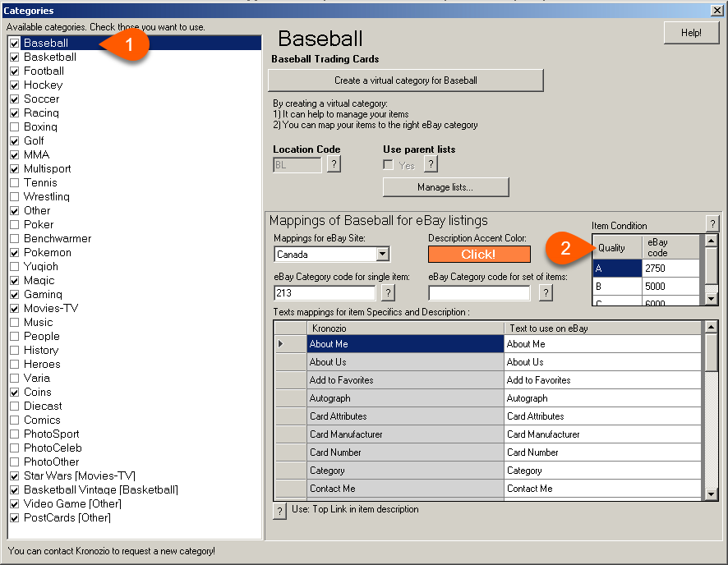
Task: Pick the Description Accent Color swatch
Action: (479, 255)
